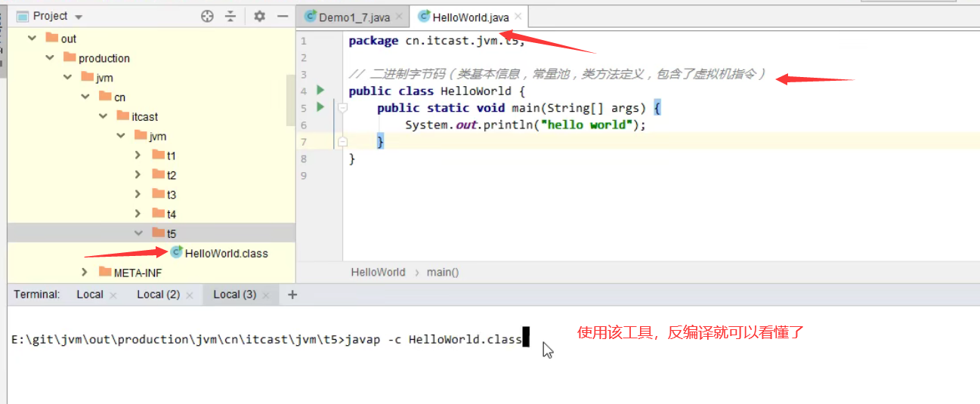This screenshot has width=980, height=404.
Task: Close the Local (2) terminal tab
Action: (x=190, y=295)
